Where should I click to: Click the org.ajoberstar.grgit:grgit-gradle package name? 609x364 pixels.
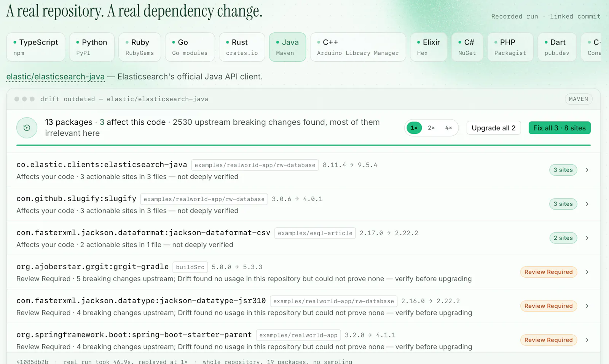pyautogui.click(x=92, y=267)
